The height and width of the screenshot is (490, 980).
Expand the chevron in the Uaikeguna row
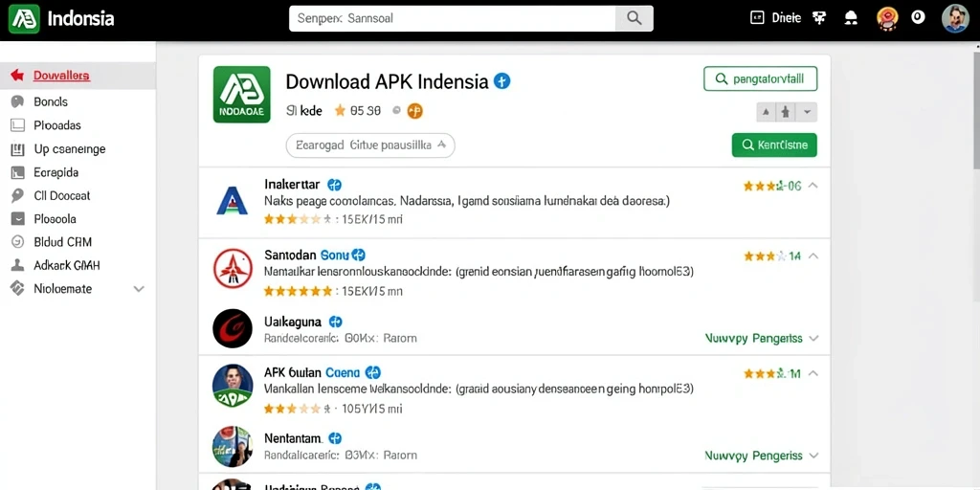pyautogui.click(x=813, y=338)
